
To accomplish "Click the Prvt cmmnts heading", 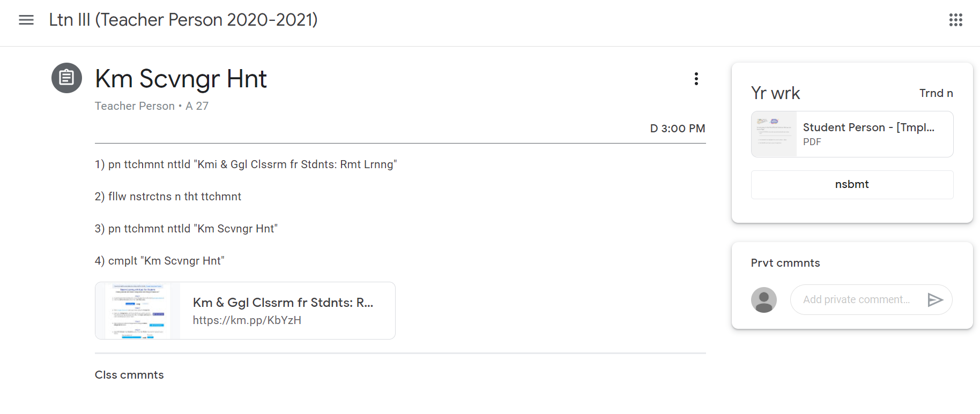I will point(785,263).
